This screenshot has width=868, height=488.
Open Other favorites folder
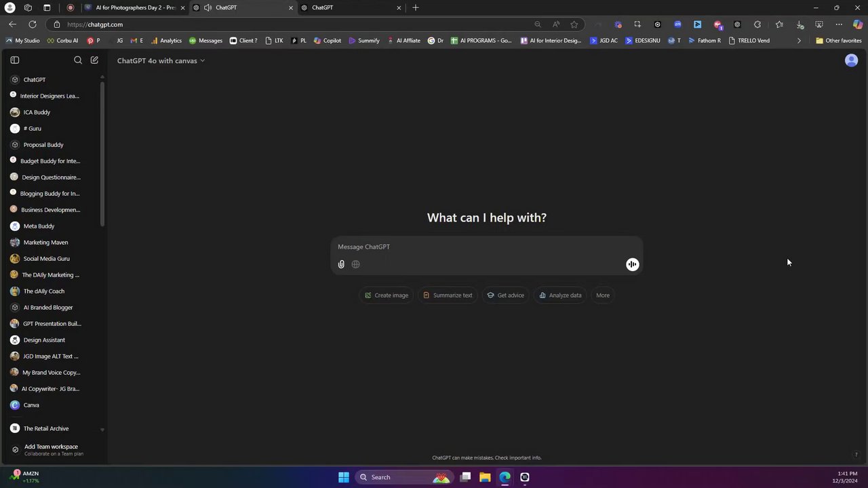tap(839, 41)
